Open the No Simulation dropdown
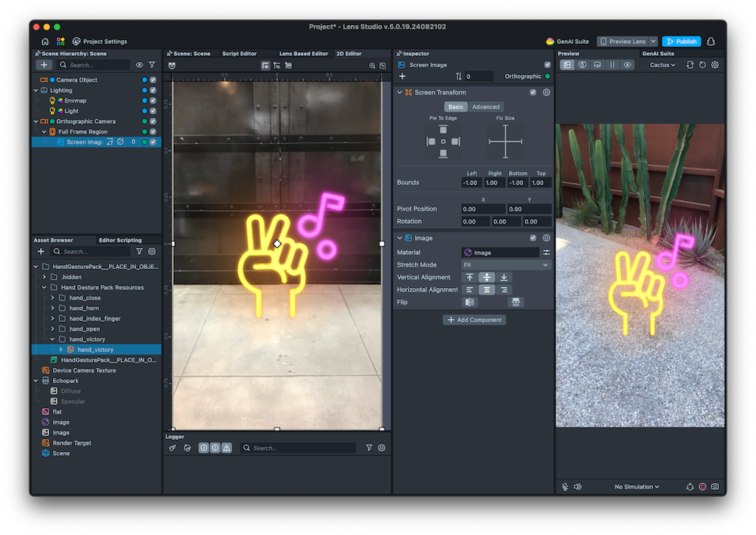The width and height of the screenshot is (756, 535). [x=637, y=487]
